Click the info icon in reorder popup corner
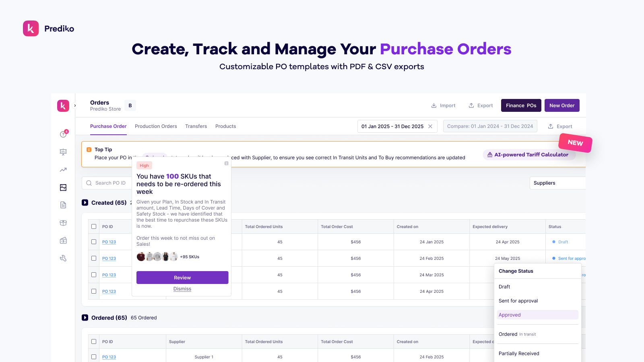Image resolution: width=644 pixels, height=362 pixels. point(226,163)
